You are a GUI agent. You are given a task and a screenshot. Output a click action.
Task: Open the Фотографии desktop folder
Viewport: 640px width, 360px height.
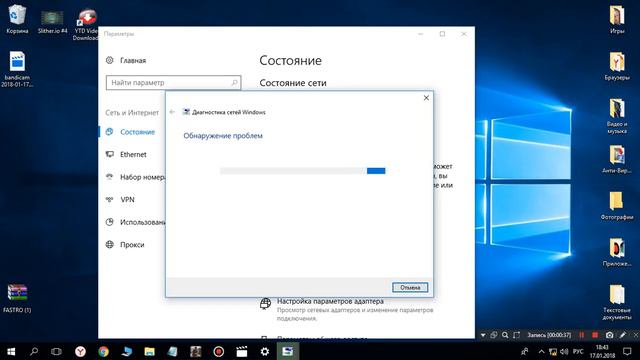point(617,206)
